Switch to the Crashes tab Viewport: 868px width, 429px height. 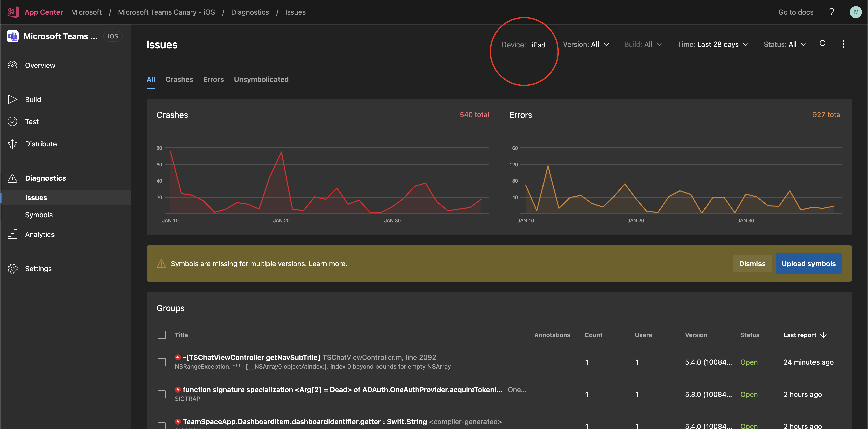(179, 80)
